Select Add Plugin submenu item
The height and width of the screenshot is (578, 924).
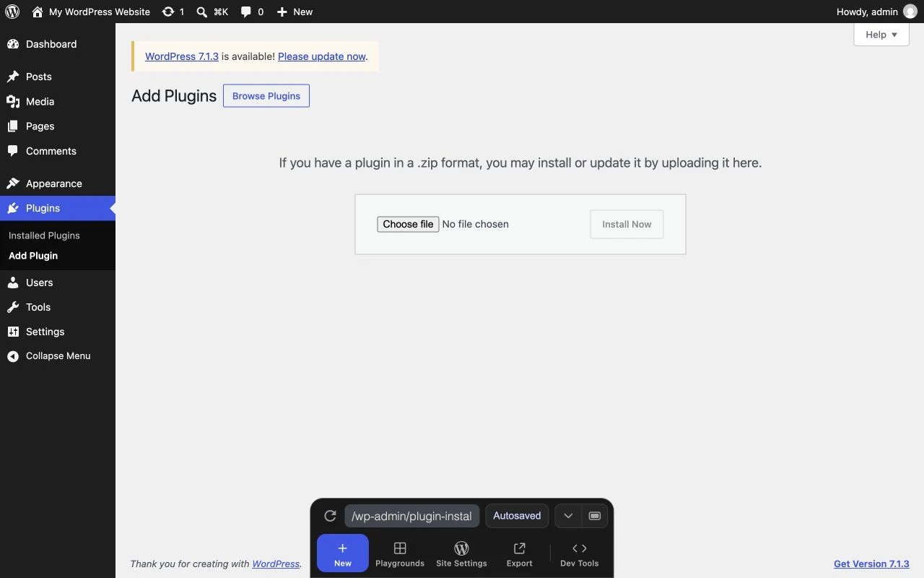(x=33, y=256)
